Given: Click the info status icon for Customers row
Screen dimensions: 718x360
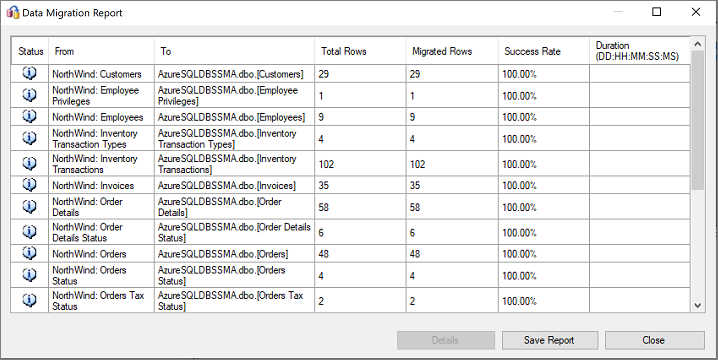Looking at the screenshot, I should 29,73.
